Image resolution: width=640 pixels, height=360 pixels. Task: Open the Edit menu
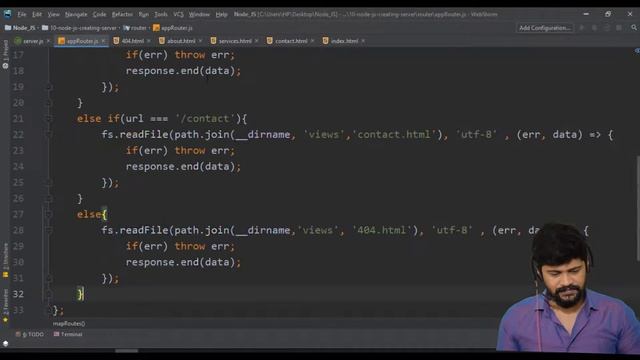click(x=37, y=14)
